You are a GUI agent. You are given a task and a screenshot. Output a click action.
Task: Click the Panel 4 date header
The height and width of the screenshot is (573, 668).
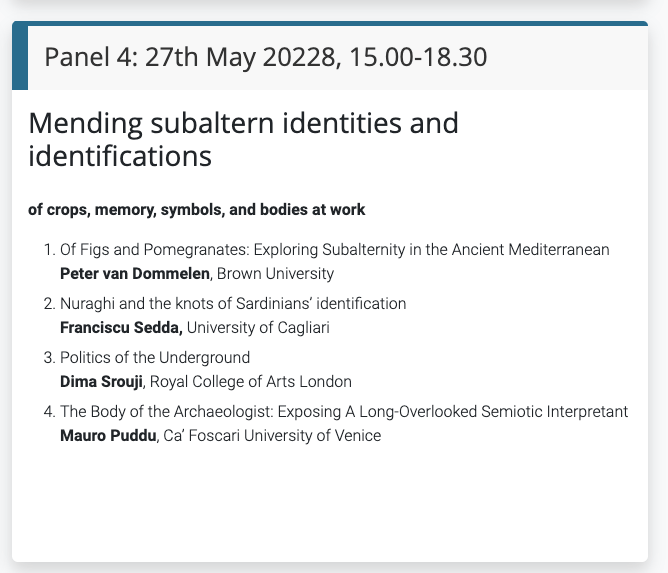click(266, 57)
